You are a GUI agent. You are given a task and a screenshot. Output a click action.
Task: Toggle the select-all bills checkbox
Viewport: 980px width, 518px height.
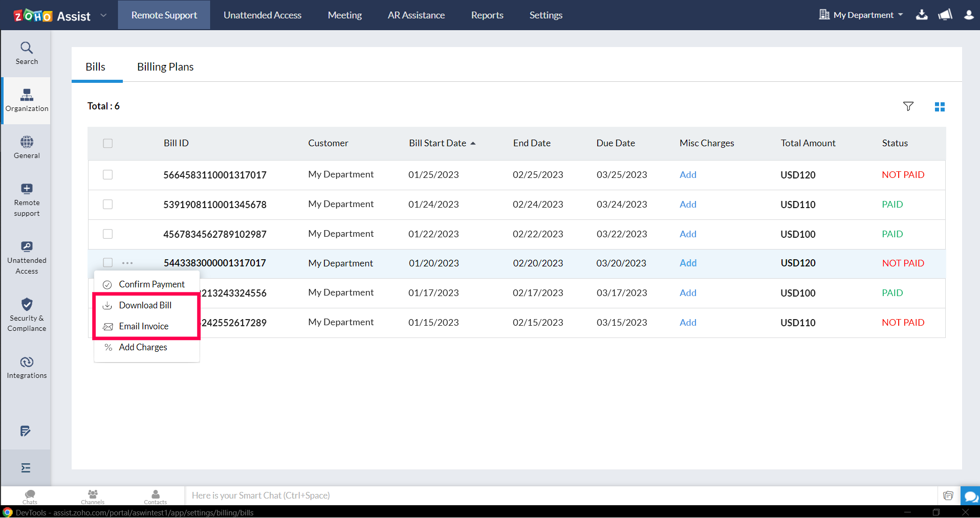pyautogui.click(x=107, y=143)
